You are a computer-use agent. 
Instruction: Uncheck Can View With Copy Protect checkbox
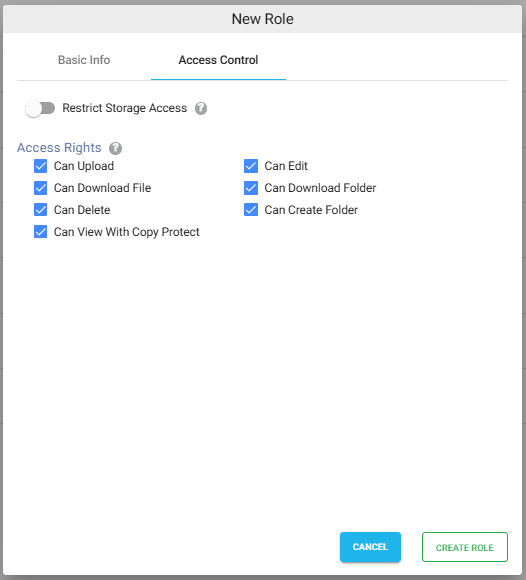pyautogui.click(x=41, y=232)
